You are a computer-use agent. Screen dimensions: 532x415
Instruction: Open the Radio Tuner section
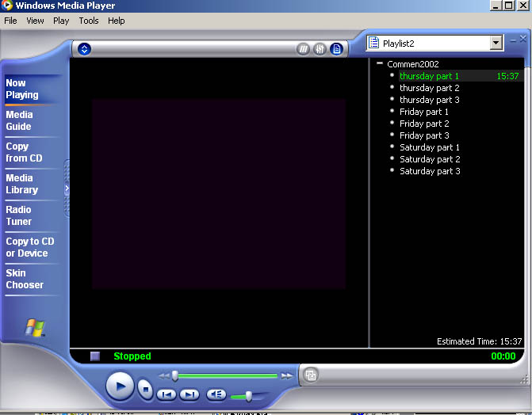pos(19,215)
